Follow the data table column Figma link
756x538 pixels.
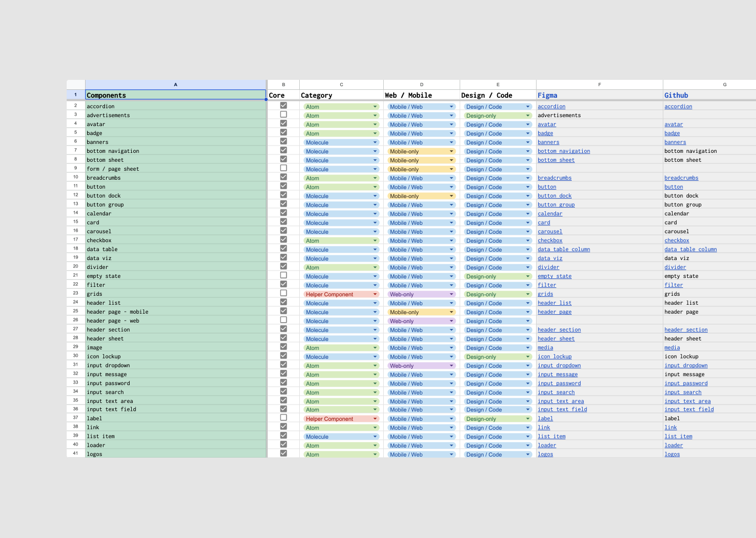[563, 249]
